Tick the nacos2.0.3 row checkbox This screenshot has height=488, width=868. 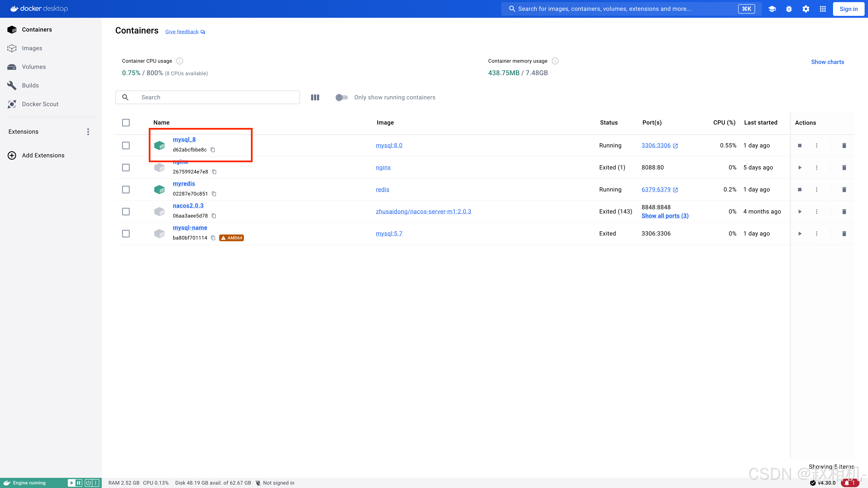pyautogui.click(x=126, y=212)
